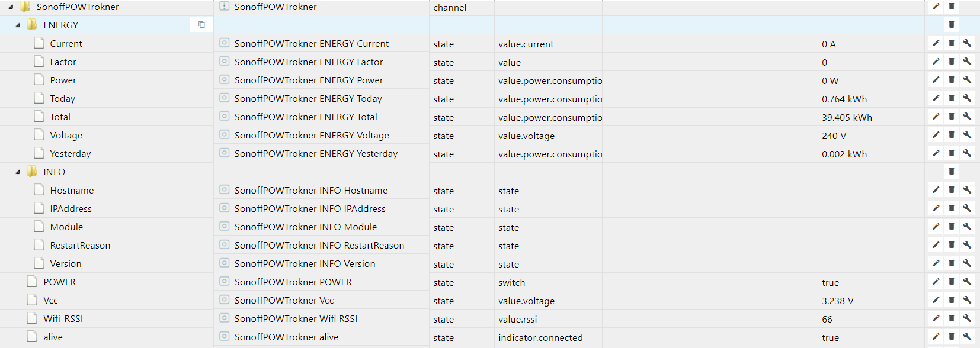Click the value 0.002 kWh
The height and width of the screenshot is (348, 980).
(844, 154)
